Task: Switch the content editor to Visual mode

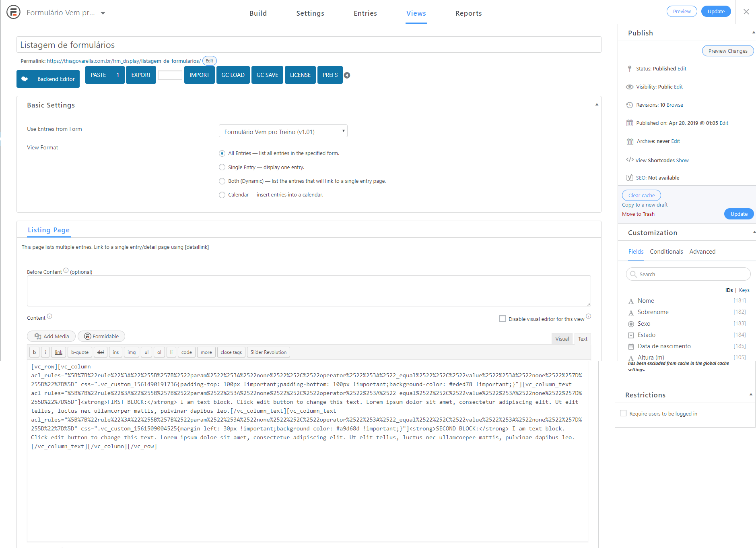Action: [562, 339]
